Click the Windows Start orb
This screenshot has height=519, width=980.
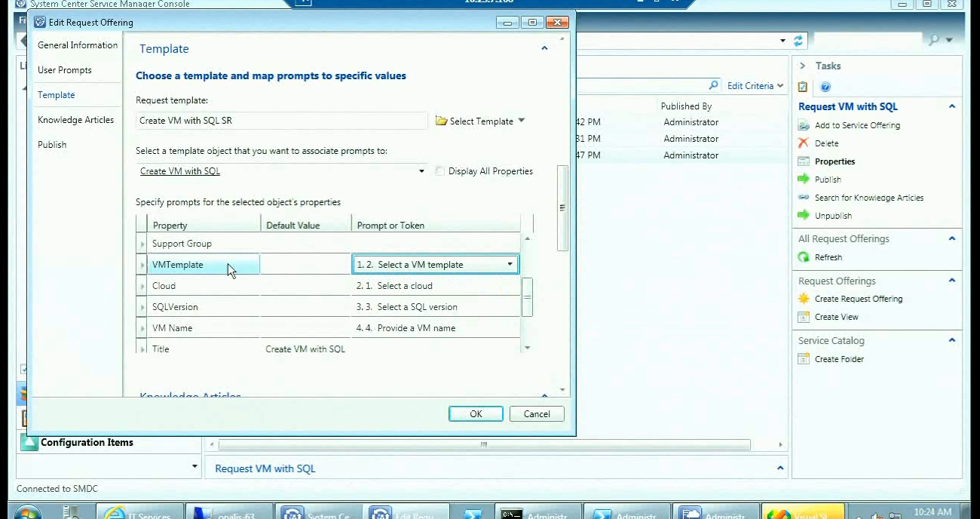point(27,513)
